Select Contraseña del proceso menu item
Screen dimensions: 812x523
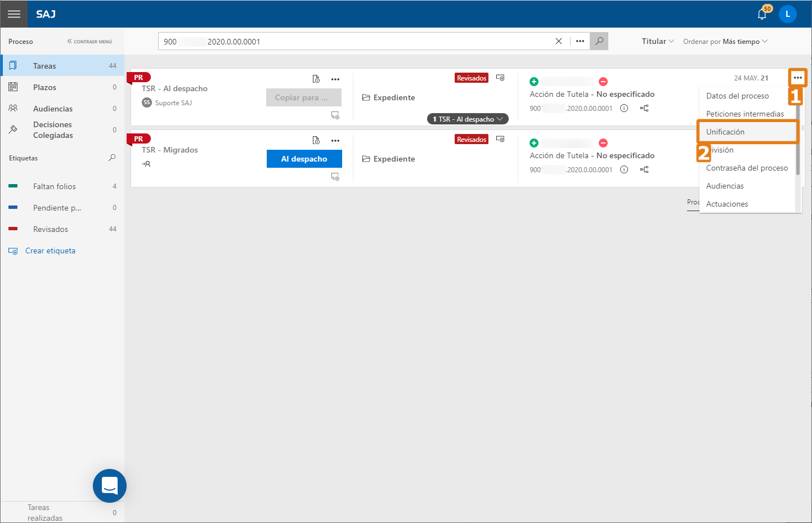(747, 168)
